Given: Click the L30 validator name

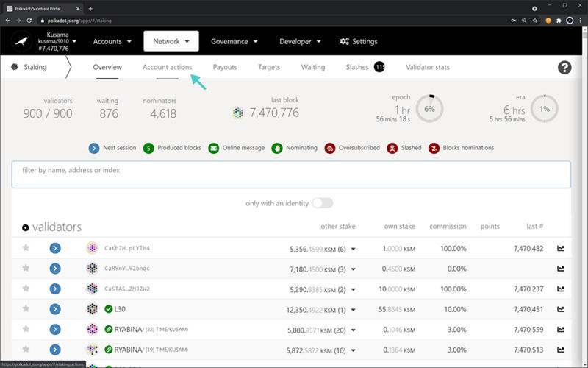Looking at the screenshot, I should (x=120, y=309).
